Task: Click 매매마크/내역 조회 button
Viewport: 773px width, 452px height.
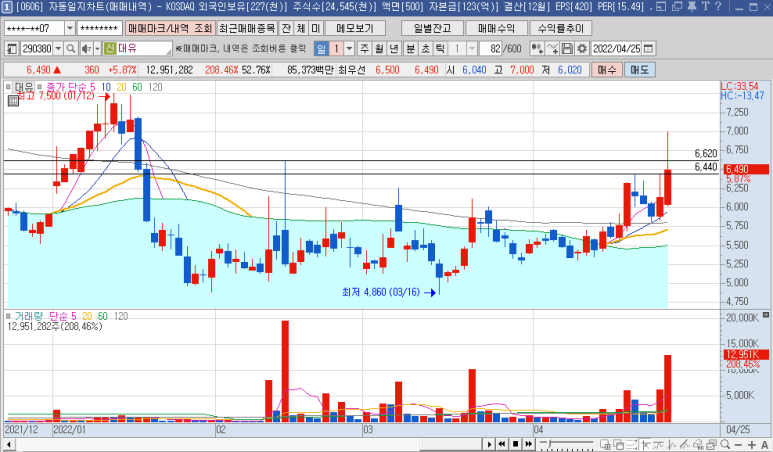Action: pos(170,28)
